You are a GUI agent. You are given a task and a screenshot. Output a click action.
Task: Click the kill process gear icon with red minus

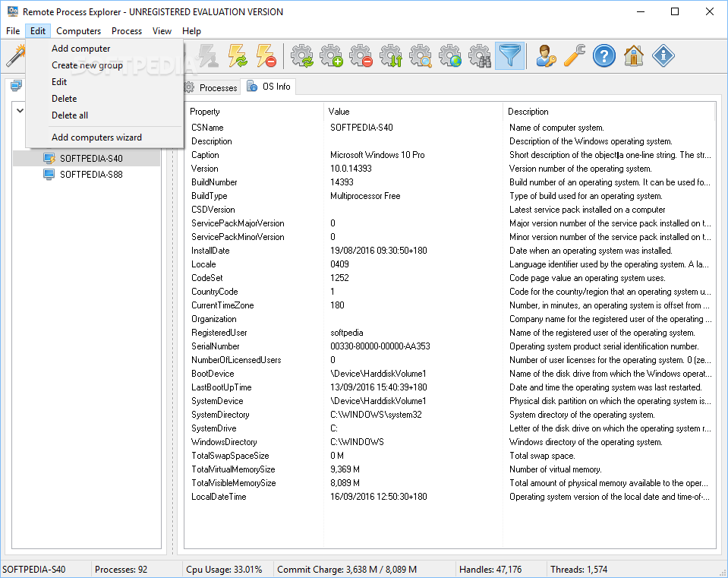click(x=361, y=55)
